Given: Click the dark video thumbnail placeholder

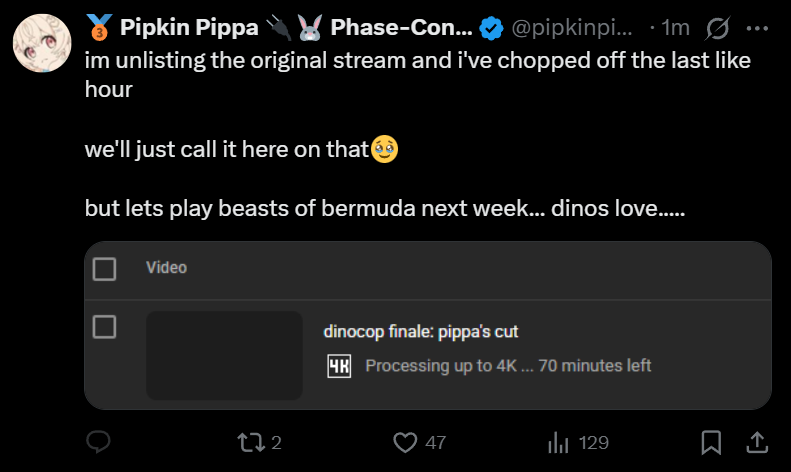Looking at the screenshot, I should [224, 356].
